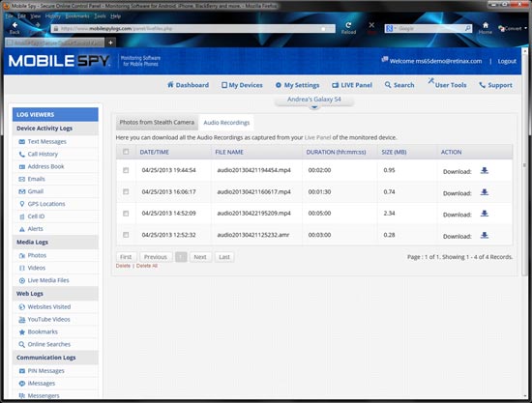Go to Home via house icon
The image size is (532, 403).
pyautogui.click(x=486, y=25)
